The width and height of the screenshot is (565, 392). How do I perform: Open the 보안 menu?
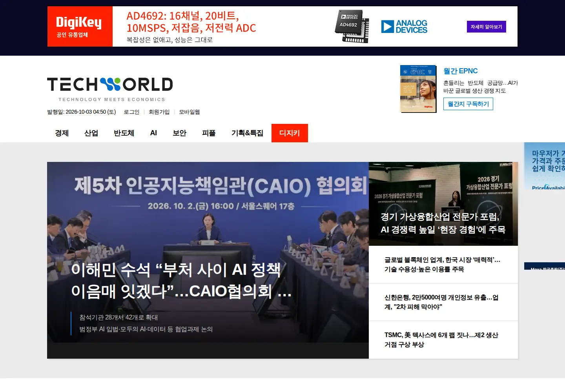click(x=179, y=133)
